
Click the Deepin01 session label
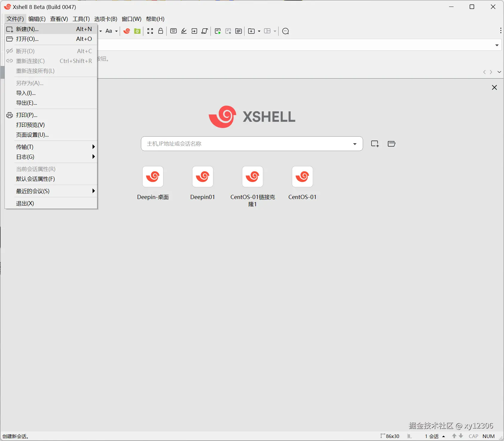[x=203, y=197]
